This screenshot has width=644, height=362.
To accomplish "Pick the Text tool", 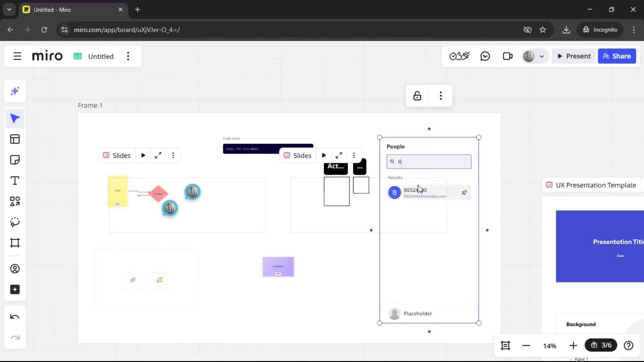I will tap(15, 181).
